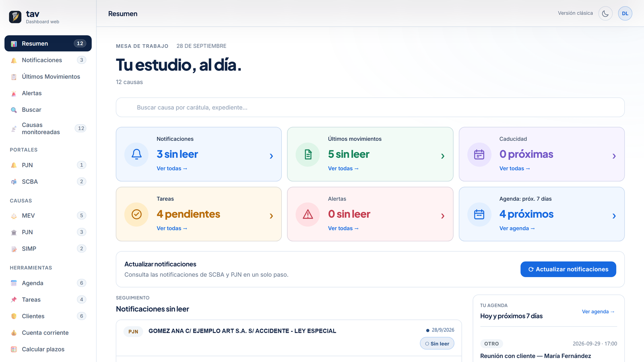The width and height of the screenshot is (644, 362).
Task: Click the 4 pendientes count
Action: pos(188,214)
